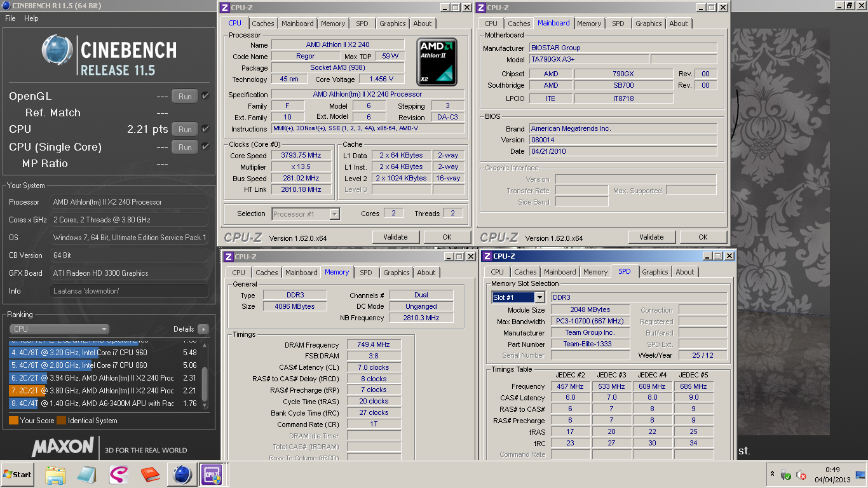
Task: Launch the pink S application in the taskbar
Action: 119,474
